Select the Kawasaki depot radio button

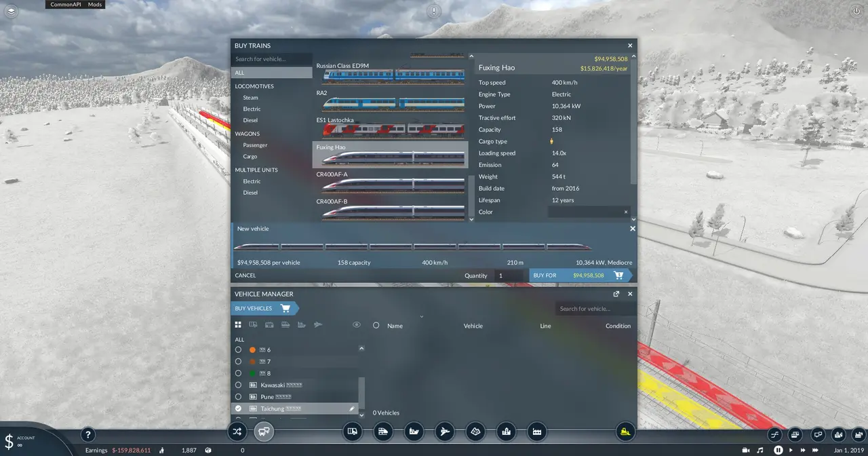coord(238,385)
